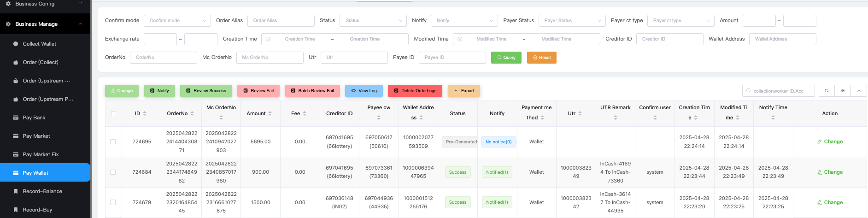Click the Wallet Address input field
Screen dimensions: 868x218
782,39
